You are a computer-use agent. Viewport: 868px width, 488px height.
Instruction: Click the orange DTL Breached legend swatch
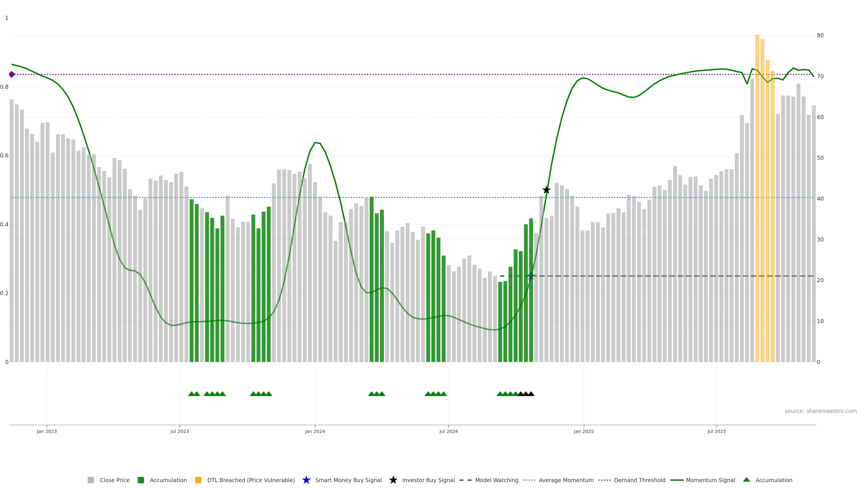pos(198,480)
